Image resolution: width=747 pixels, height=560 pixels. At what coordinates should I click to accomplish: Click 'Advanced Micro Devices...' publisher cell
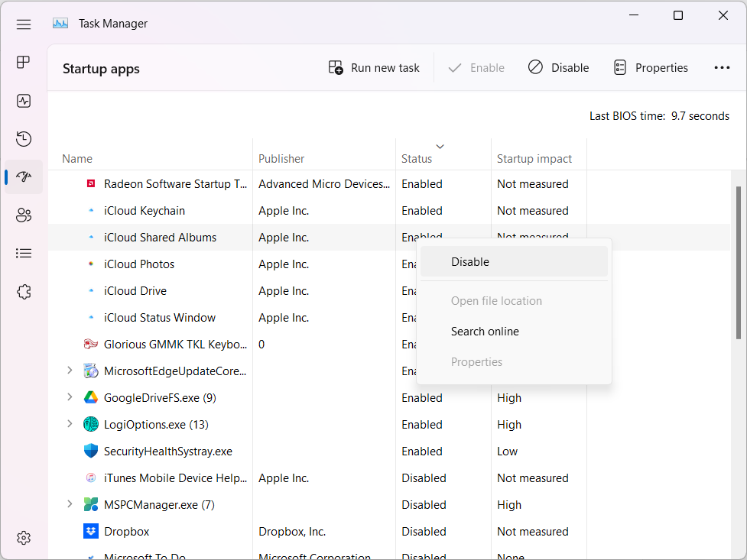[324, 184]
